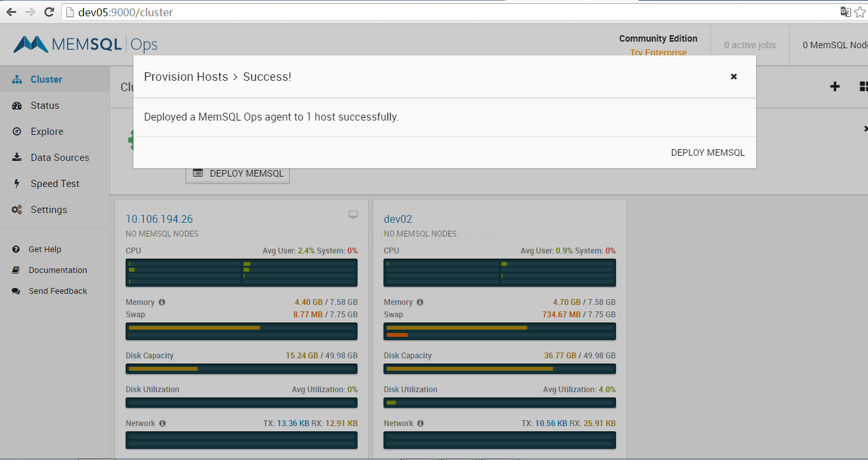Viewport: 868px width, 460px height.
Task: Click the translate icon in address bar
Action: 846,12
